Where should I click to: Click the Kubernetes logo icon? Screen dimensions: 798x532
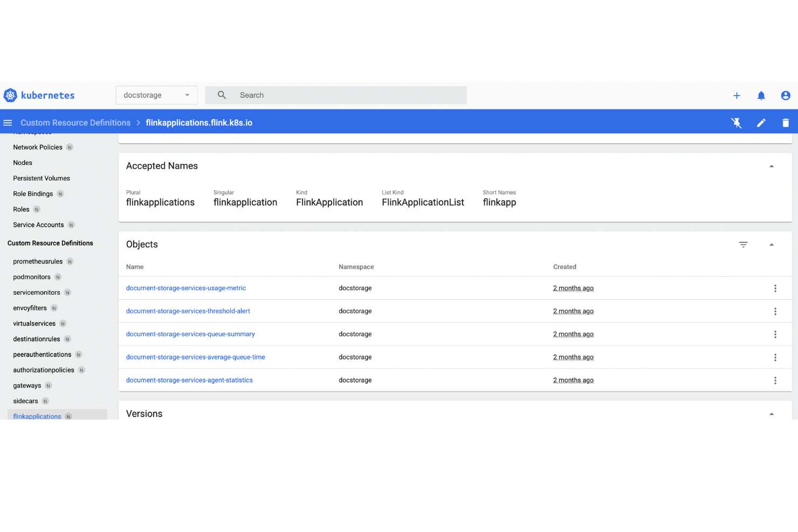(10, 95)
